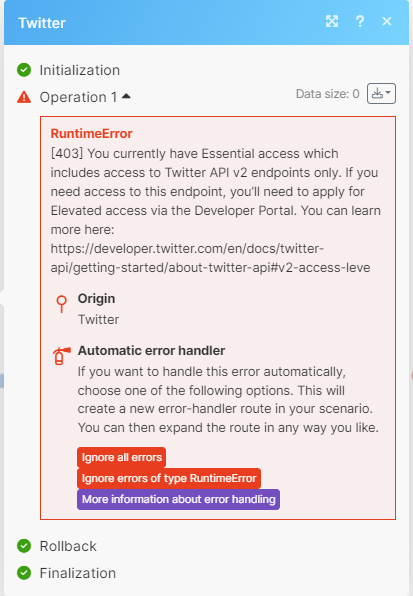Click the green Initialization status checkmark
This screenshot has width=413, height=596.
coord(24,70)
